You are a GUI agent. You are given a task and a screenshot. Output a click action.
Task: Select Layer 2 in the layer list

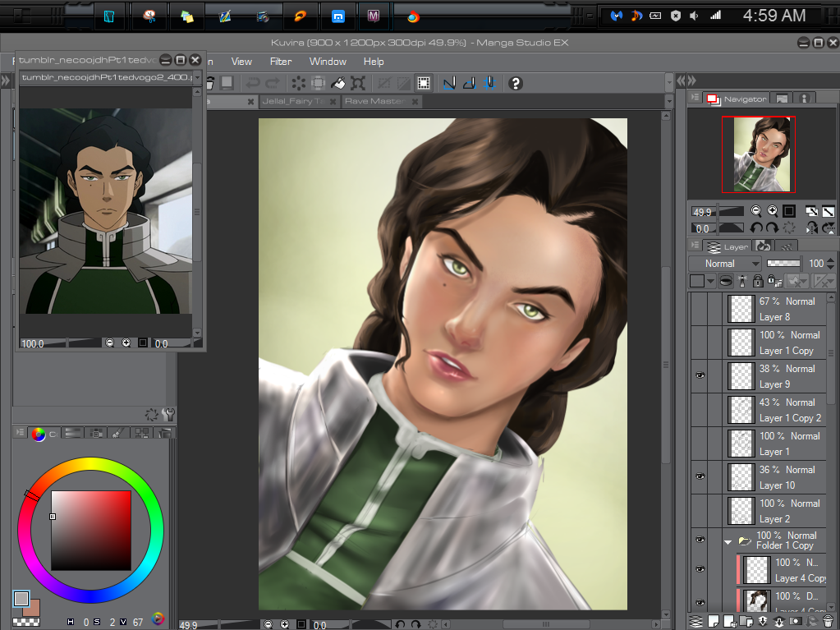[774, 511]
